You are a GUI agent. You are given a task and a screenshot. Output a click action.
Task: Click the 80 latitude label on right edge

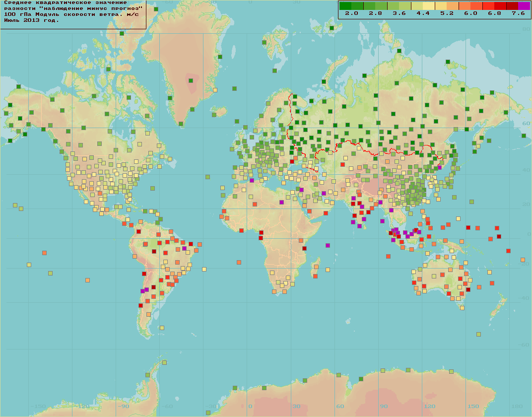(526, 29)
